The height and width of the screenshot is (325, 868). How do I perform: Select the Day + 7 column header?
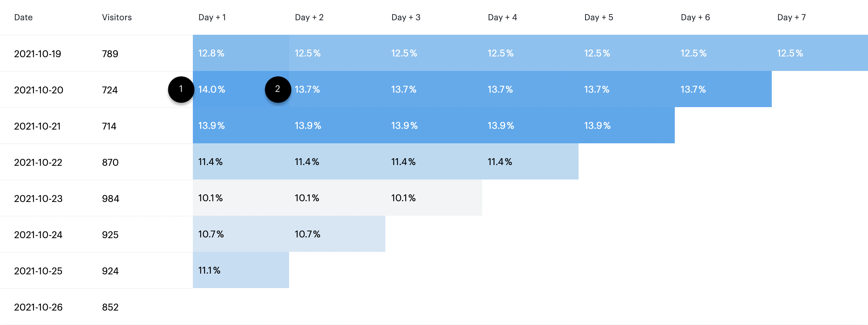pyautogui.click(x=791, y=17)
